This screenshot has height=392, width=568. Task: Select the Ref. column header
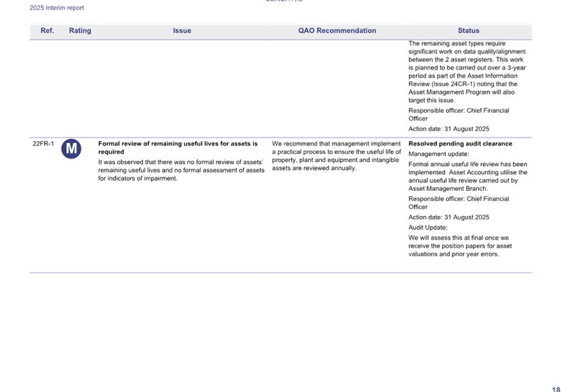(x=47, y=31)
